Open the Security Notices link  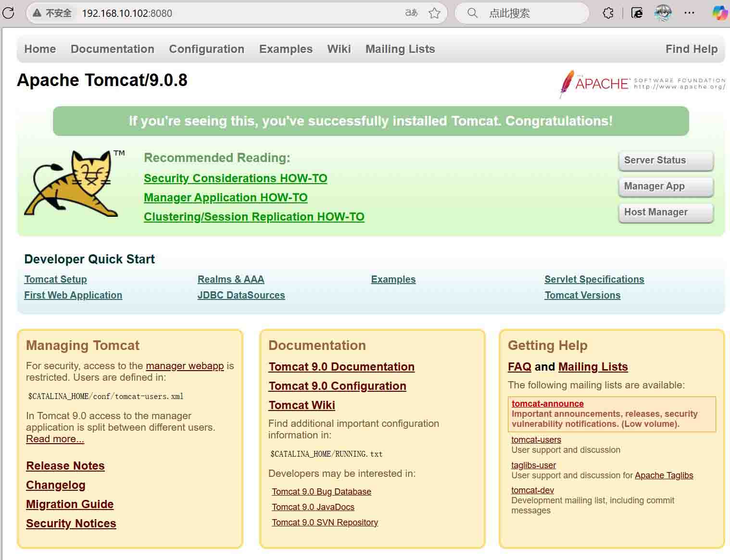coord(71,523)
